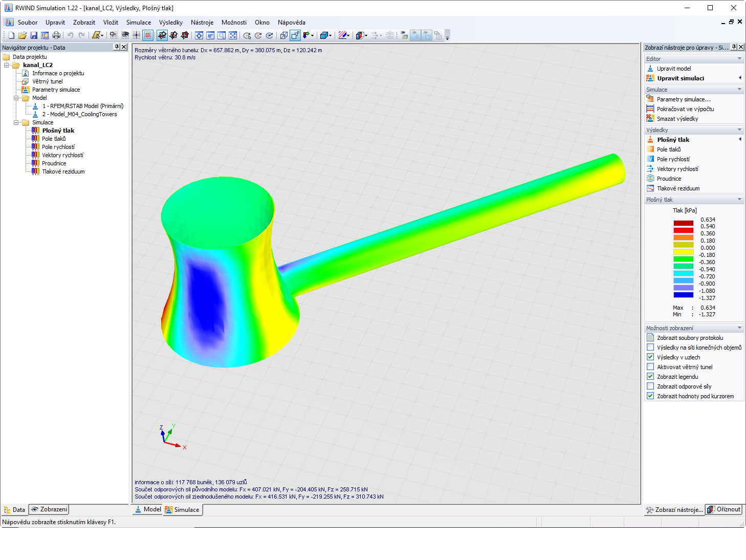
Task: Collapse the Simulace folder in navigator
Action: [16, 122]
